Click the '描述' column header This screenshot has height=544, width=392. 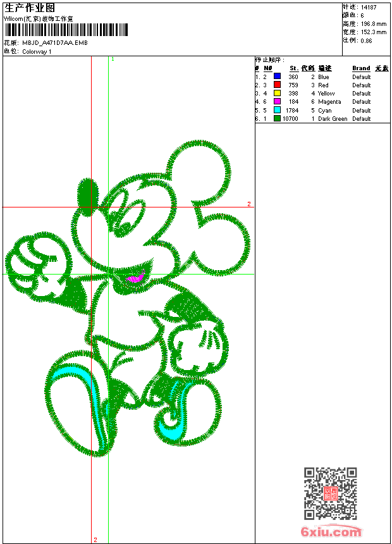click(325, 68)
